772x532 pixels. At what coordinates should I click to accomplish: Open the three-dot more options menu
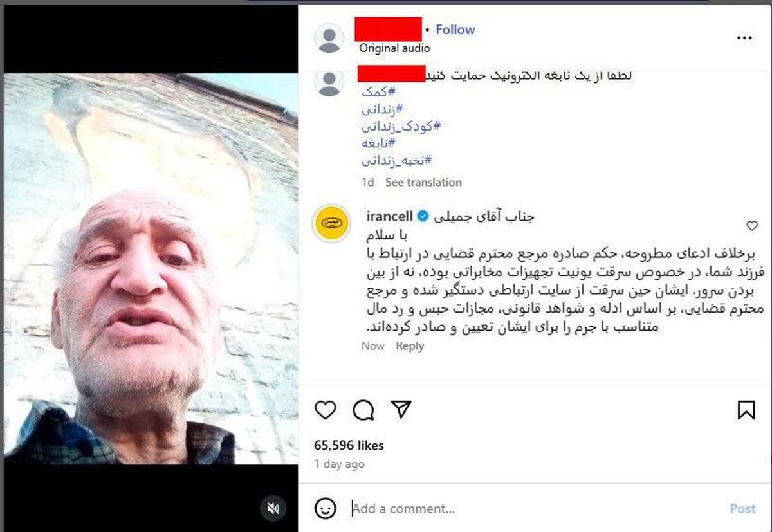[744, 38]
